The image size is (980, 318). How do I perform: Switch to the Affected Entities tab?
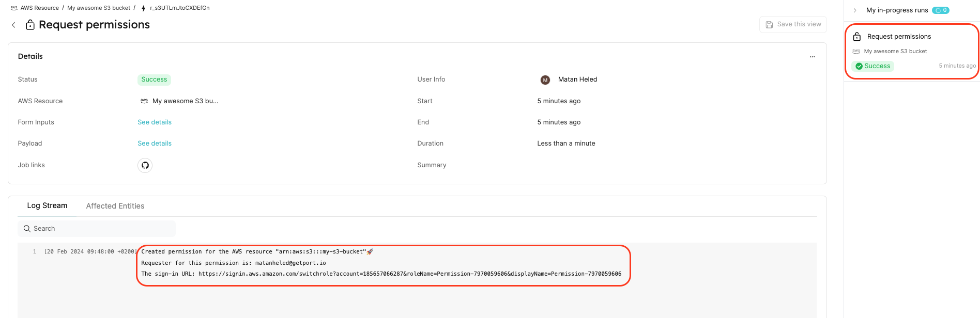point(115,206)
